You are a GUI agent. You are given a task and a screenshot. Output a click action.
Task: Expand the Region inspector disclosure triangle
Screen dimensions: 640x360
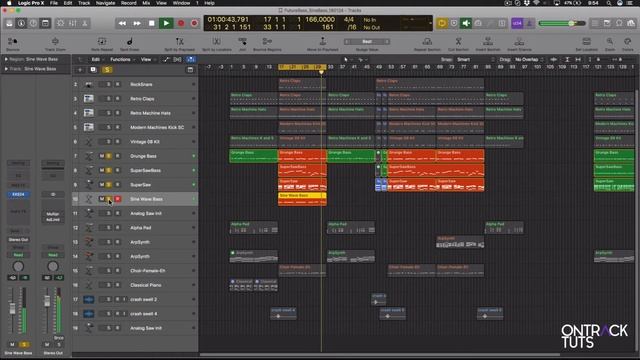pyautogui.click(x=6, y=59)
